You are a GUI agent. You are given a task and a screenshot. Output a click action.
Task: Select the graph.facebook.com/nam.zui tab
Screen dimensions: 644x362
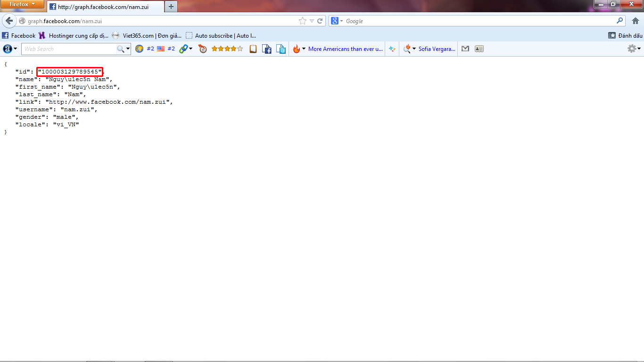pos(106,7)
